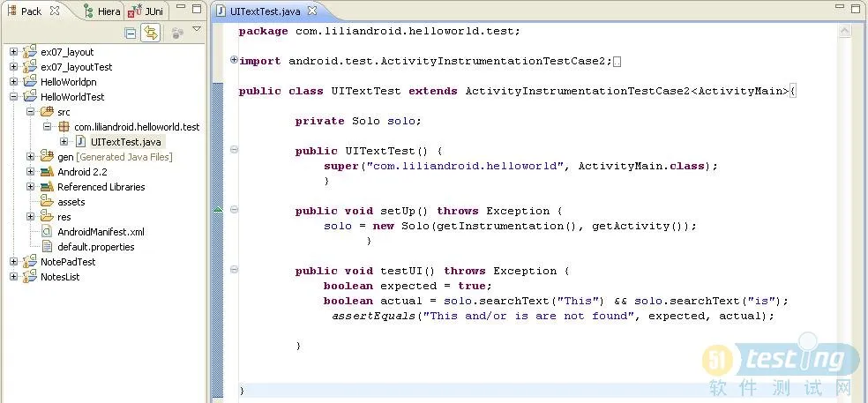Click the override marker beside setUp()

(x=218, y=209)
